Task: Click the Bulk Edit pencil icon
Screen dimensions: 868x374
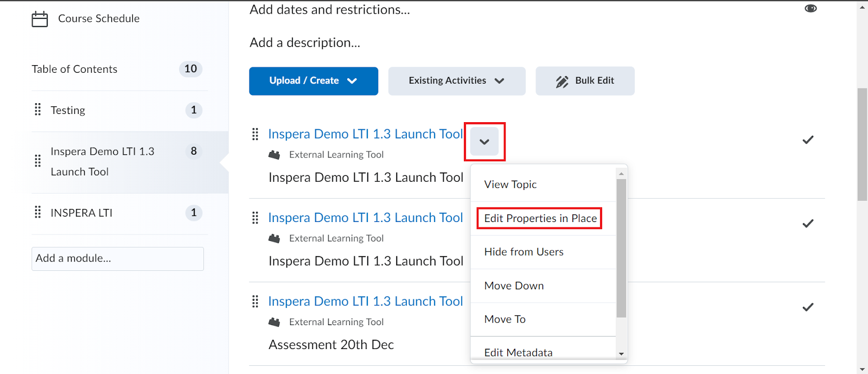Action: pos(562,81)
